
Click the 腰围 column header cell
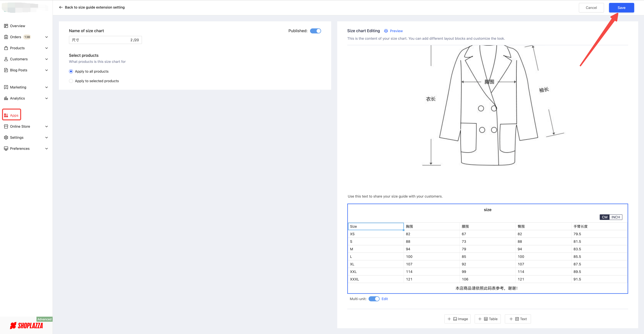pyautogui.click(x=487, y=226)
